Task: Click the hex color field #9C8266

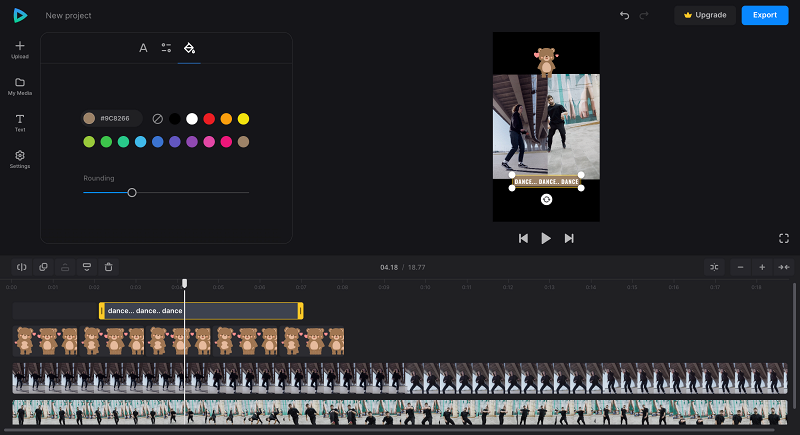Action: pos(112,118)
